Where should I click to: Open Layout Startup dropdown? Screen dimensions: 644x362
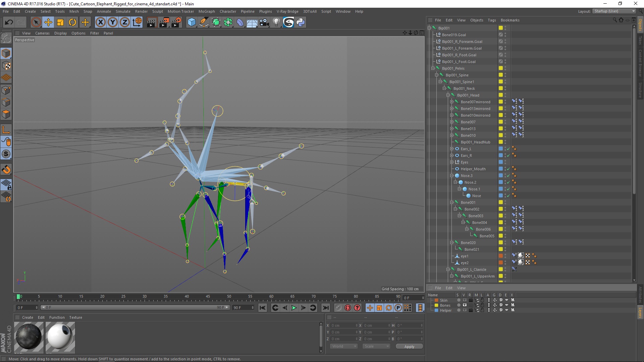614,11
